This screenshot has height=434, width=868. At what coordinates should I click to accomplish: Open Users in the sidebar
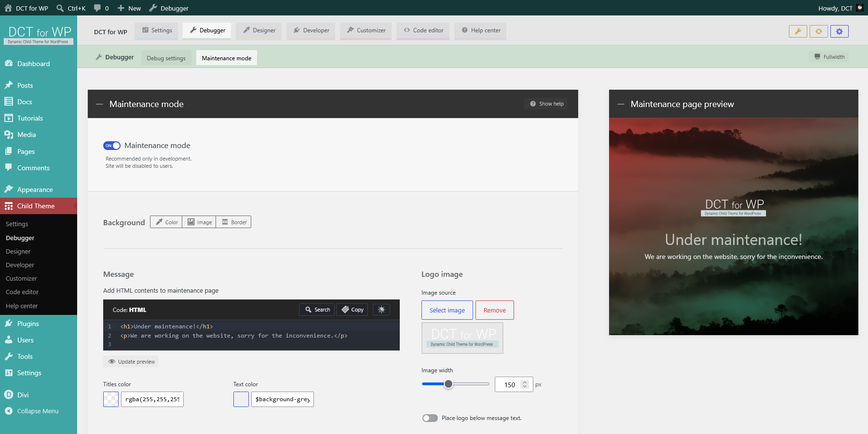39,340
